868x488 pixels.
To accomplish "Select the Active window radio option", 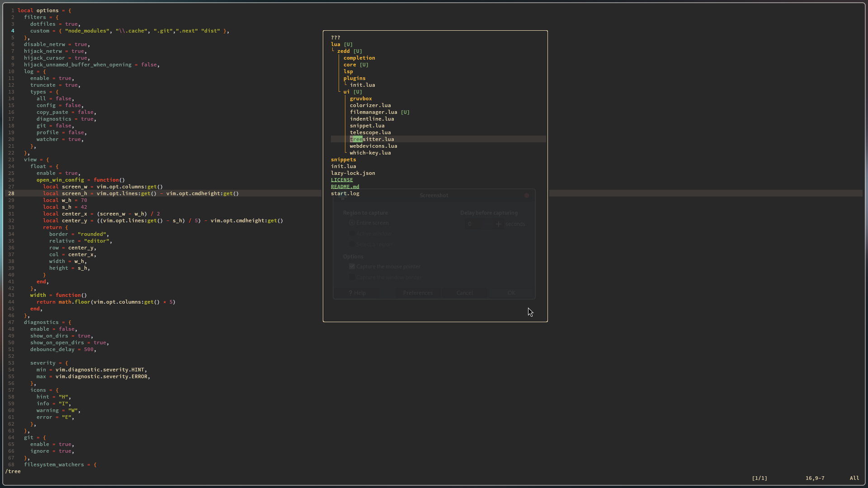I will click(352, 234).
